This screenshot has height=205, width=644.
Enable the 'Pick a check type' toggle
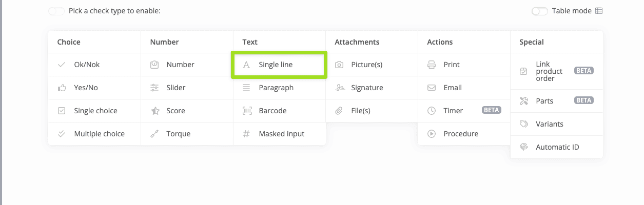(x=56, y=11)
